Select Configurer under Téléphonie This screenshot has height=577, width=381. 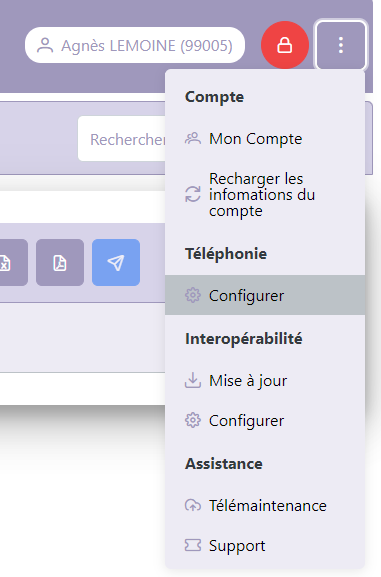[265, 295]
